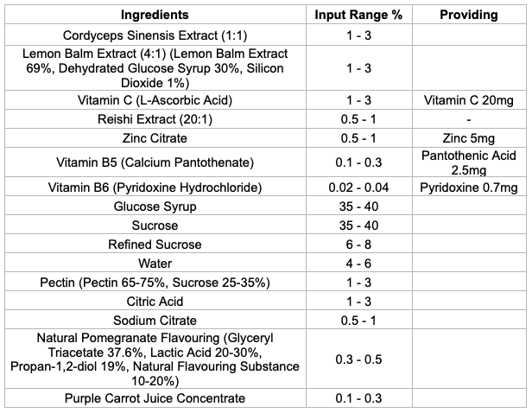Click the Zinc 5mg providing cell

tap(469, 138)
